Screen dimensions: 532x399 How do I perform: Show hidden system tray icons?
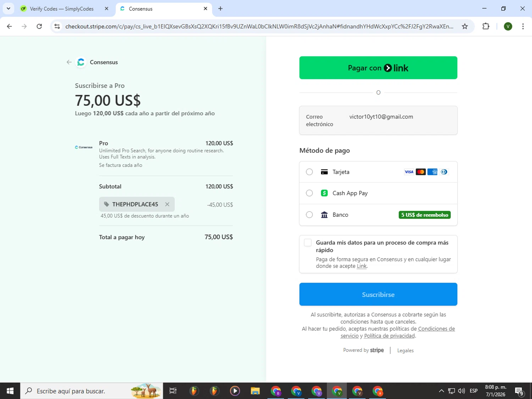point(441,391)
